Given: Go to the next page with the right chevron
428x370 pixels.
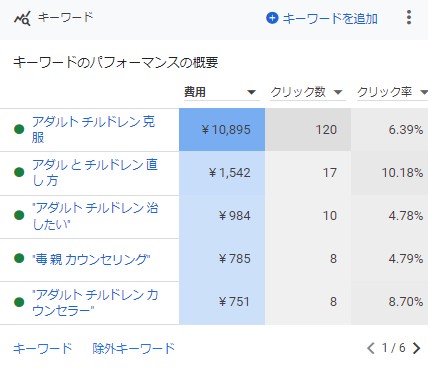Looking at the screenshot, I should [416, 348].
